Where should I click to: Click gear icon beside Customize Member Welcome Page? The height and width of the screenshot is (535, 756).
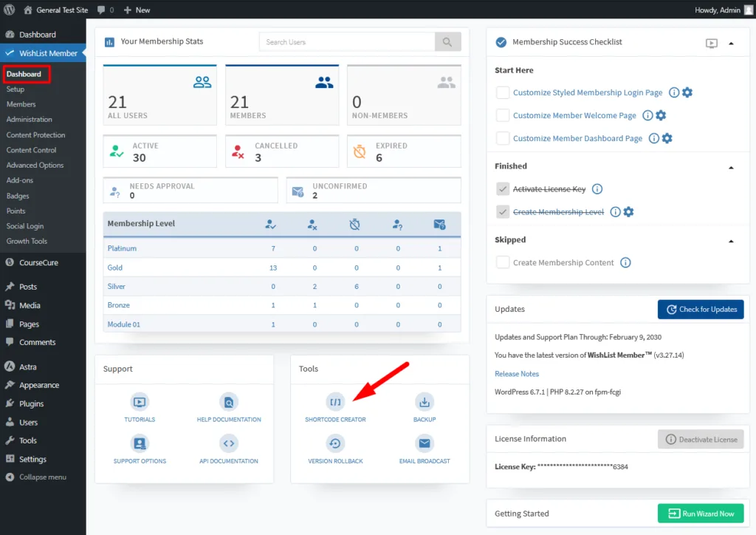coord(661,115)
